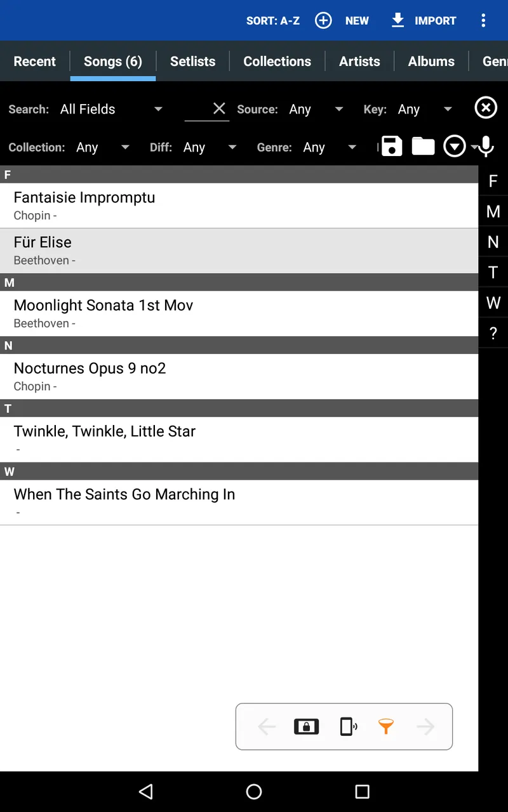Tap the save filter preset floppy icon
Image resolution: width=508 pixels, height=812 pixels.
click(391, 146)
